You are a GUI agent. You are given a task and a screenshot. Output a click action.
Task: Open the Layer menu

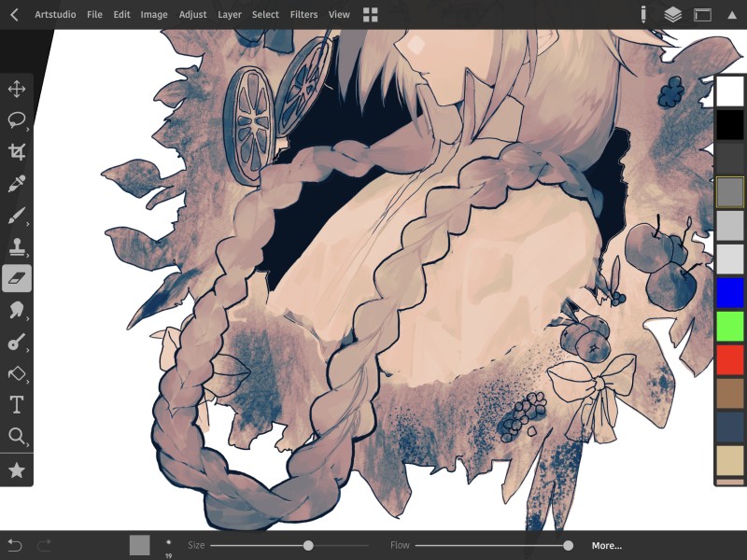point(230,15)
